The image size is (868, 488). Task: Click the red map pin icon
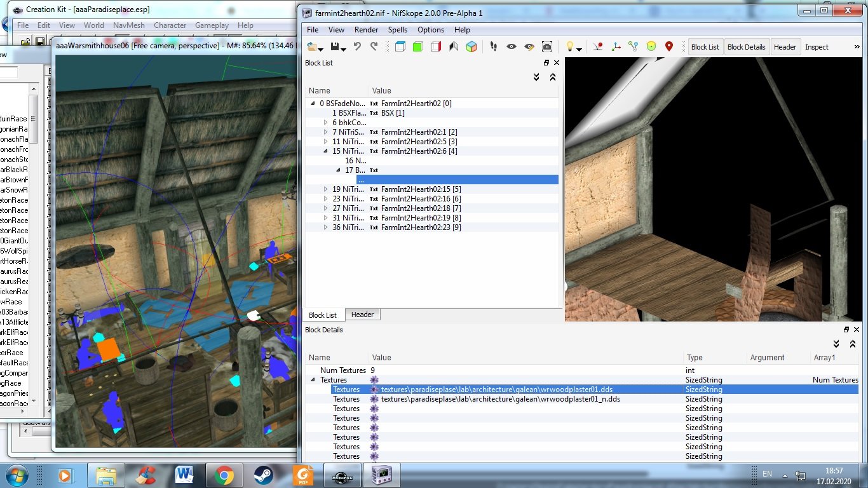[668, 46]
